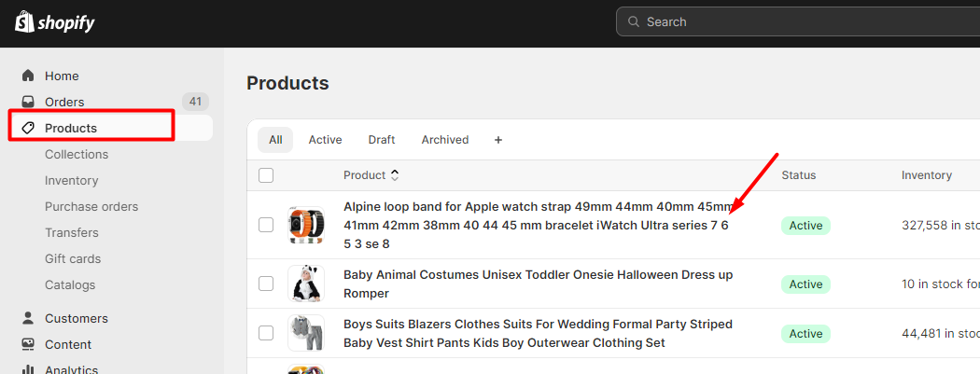This screenshot has height=374, width=980.
Task: Focus the top Search field
Action: [x=798, y=21]
